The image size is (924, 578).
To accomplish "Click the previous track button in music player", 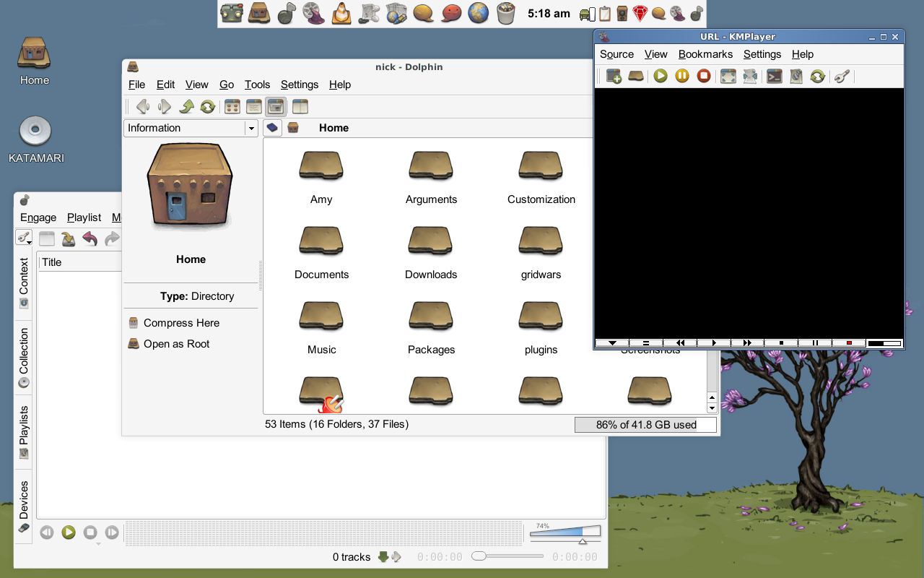I will pyautogui.click(x=47, y=532).
